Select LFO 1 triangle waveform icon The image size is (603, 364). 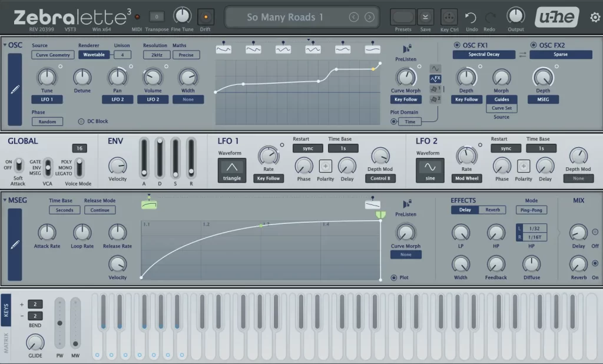(x=232, y=167)
